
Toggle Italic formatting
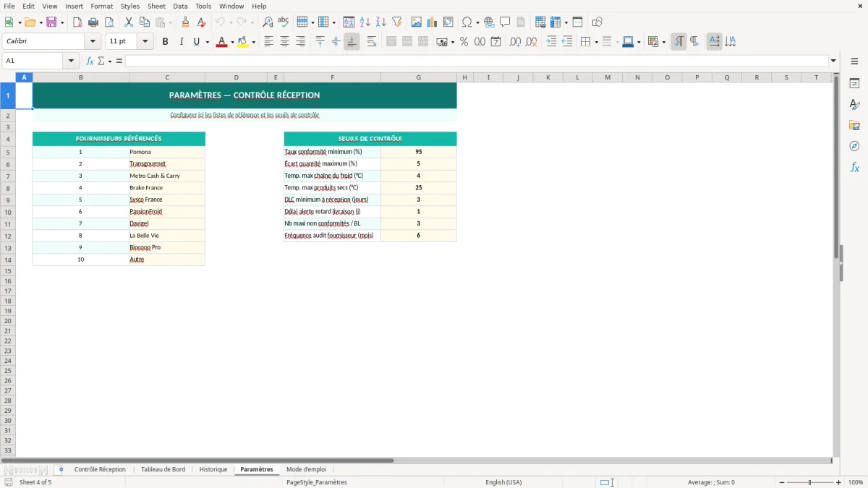click(181, 42)
